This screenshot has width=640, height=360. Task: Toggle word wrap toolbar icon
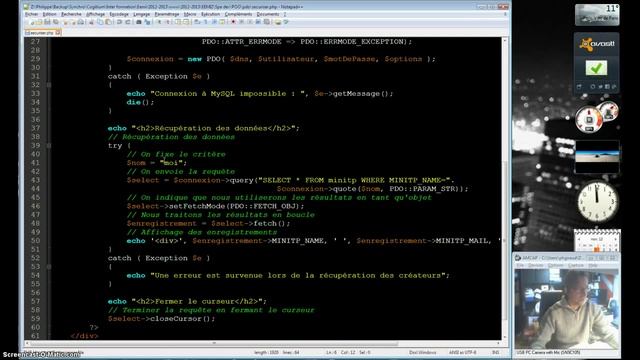click(196, 22)
